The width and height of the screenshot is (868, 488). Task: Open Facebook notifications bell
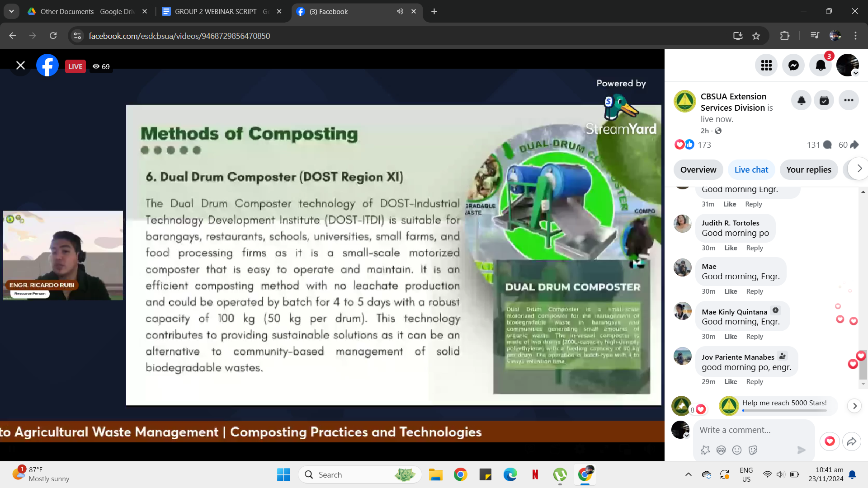[x=821, y=66]
